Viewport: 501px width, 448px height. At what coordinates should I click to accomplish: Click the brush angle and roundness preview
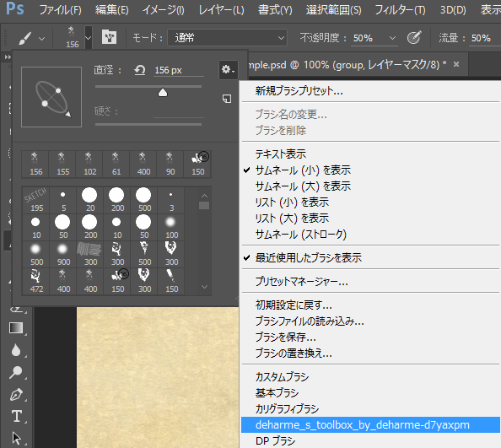[51, 97]
